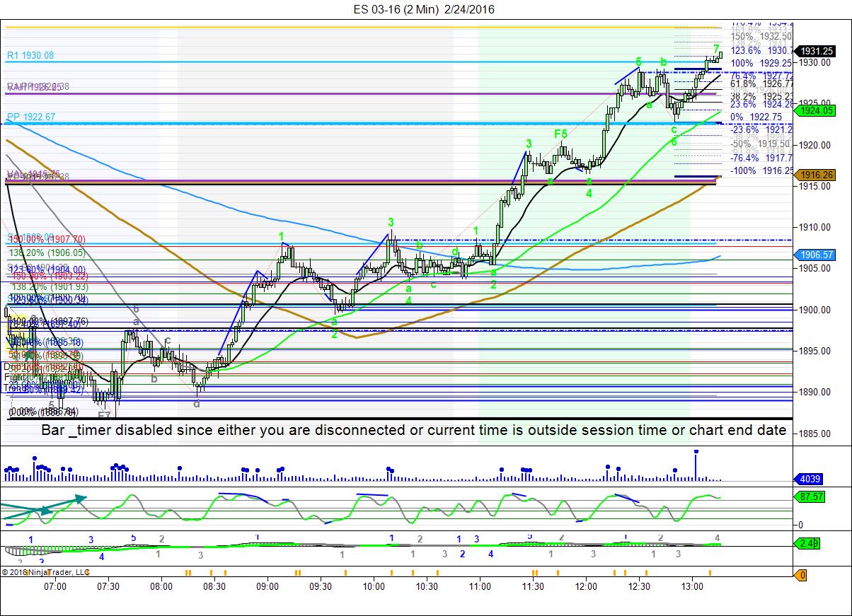The height and width of the screenshot is (616, 852).
Task: Click the 1885.00 price axis label
Action: point(815,434)
